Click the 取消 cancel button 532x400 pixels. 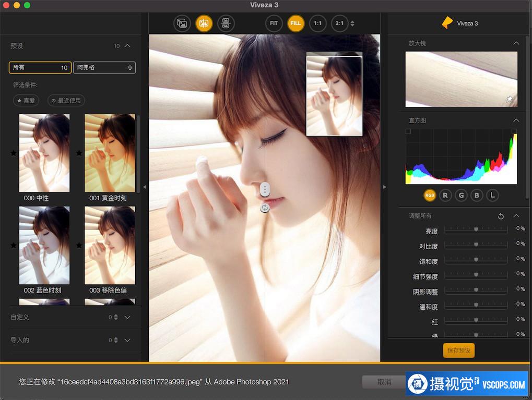384,382
